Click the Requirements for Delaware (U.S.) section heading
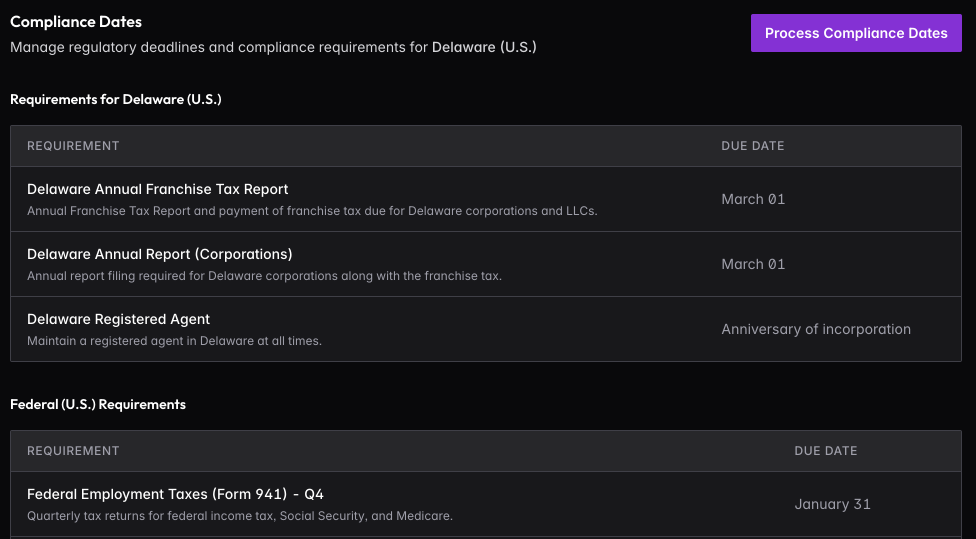The image size is (976, 539). pyautogui.click(x=115, y=99)
